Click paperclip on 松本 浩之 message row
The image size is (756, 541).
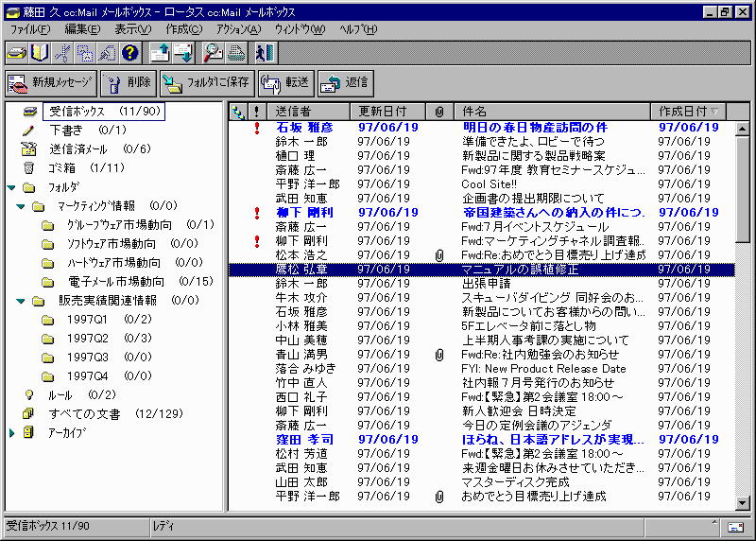pyautogui.click(x=439, y=255)
